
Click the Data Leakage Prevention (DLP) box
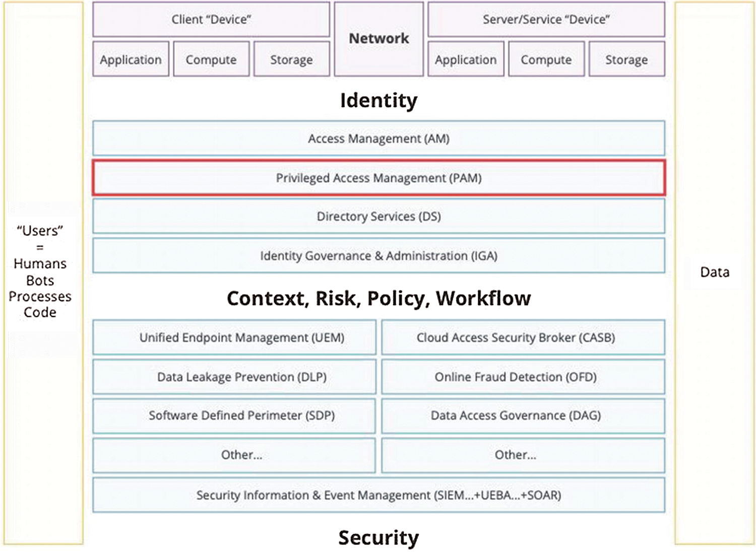point(234,377)
